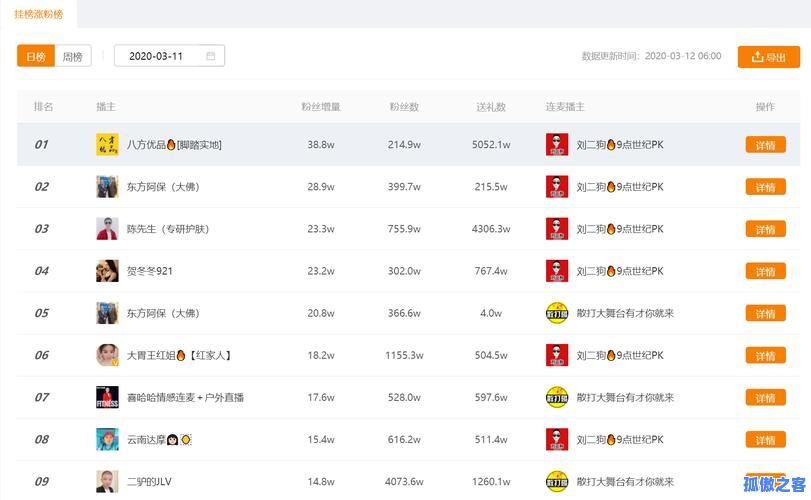This screenshot has height=500, width=811.
Task: Click 送礼数 column header
Action: click(x=491, y=107)
